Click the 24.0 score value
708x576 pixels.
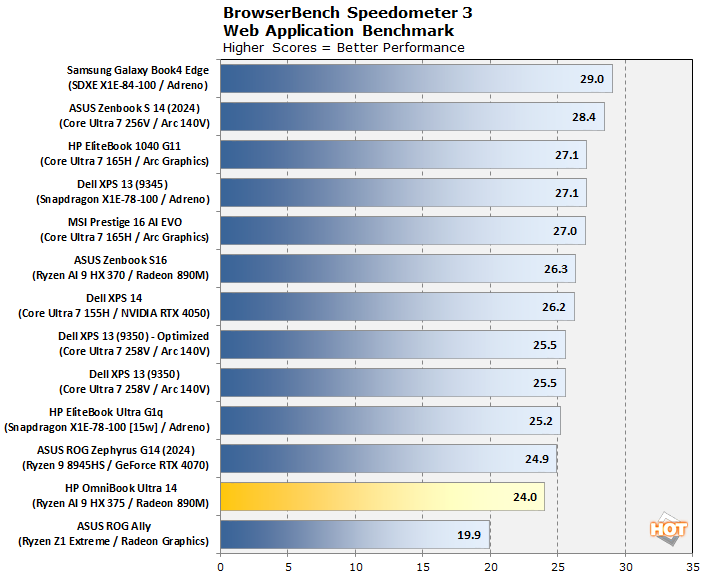pos(525,497)
